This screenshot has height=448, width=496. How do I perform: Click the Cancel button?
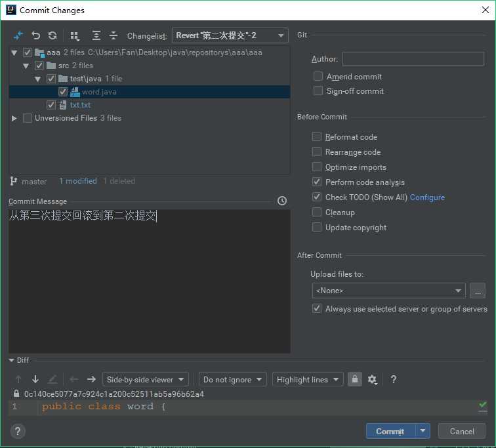coord(461,431)
